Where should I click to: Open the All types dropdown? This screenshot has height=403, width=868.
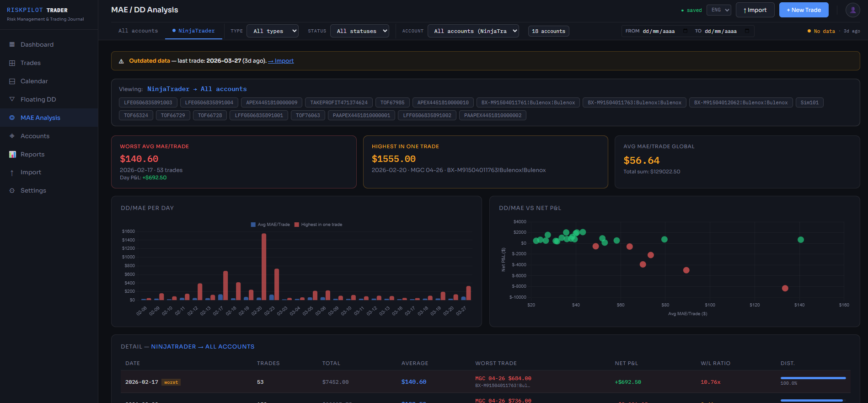click(x=273, y=31)
